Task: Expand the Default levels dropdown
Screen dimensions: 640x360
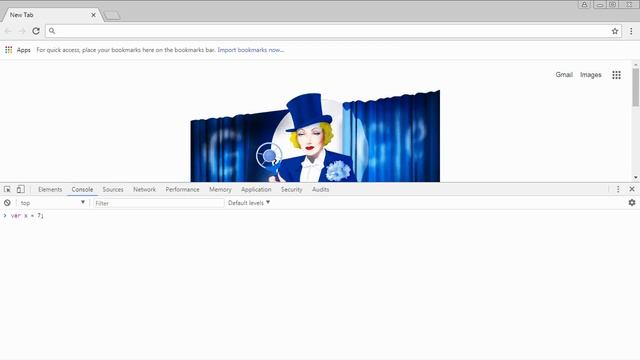Action: click(x=249, y=202)
